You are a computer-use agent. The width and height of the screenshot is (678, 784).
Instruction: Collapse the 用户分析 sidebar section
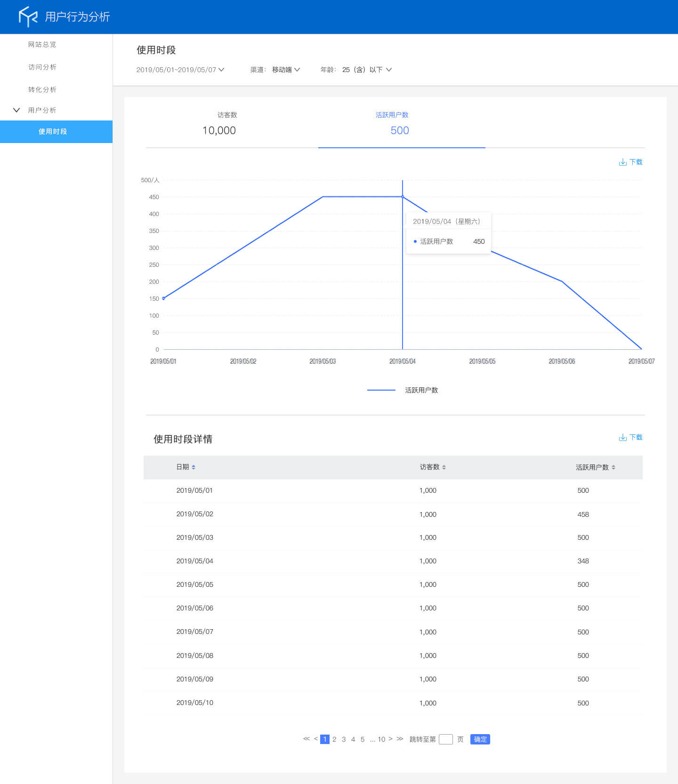point(16,110)
